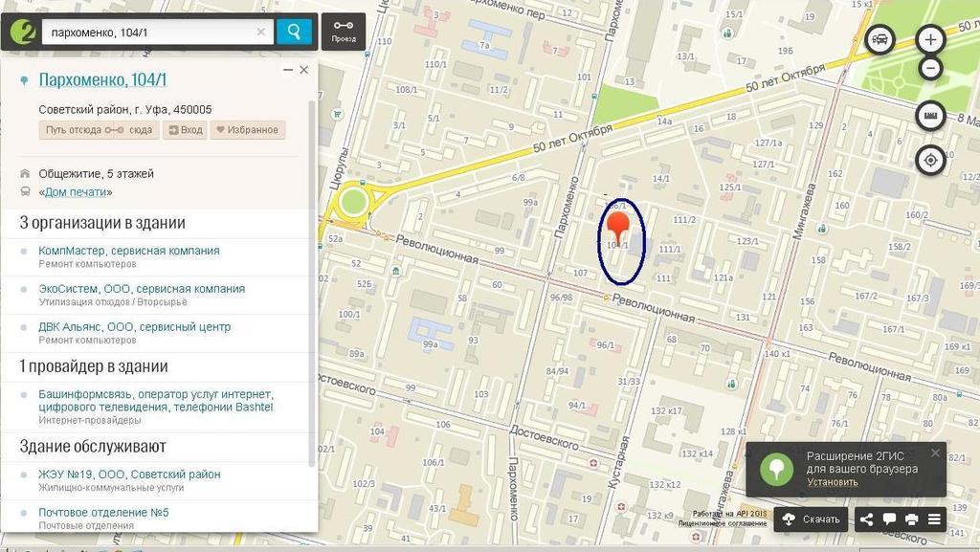Image resolution: width=980 pixels, height=552 pixels.
Task: Add the address to Избранное
Action: click(x=247, y=130)
